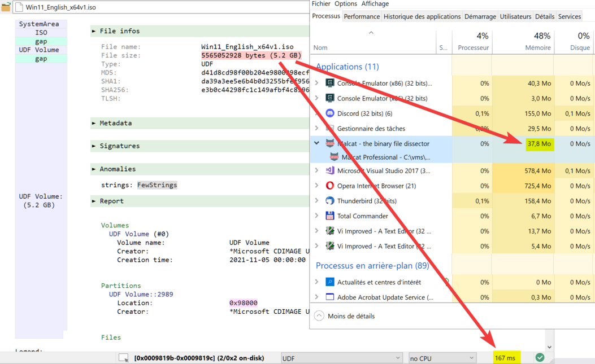Sort processes by the Disque column
The image size is (595, 364).
pos(573,42)
